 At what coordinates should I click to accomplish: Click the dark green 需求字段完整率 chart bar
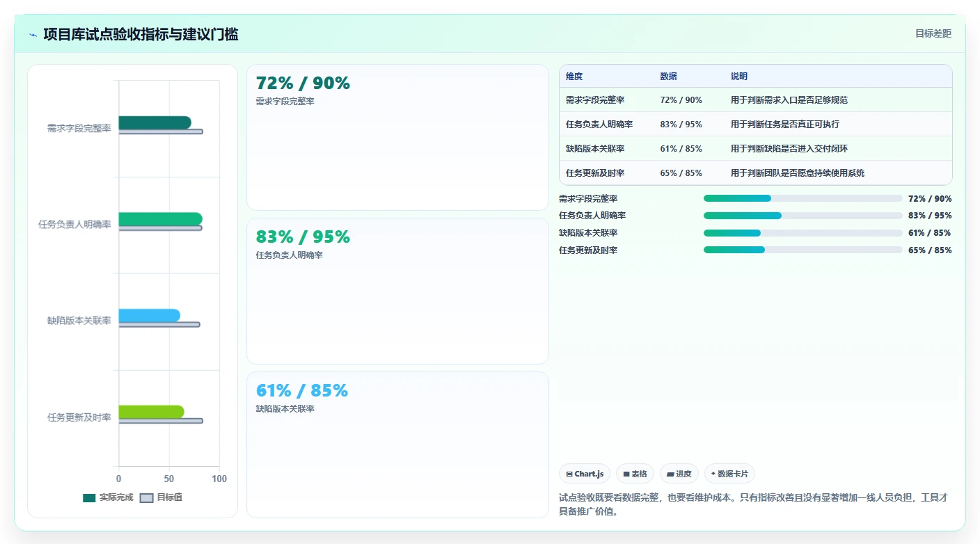(155, 122)
